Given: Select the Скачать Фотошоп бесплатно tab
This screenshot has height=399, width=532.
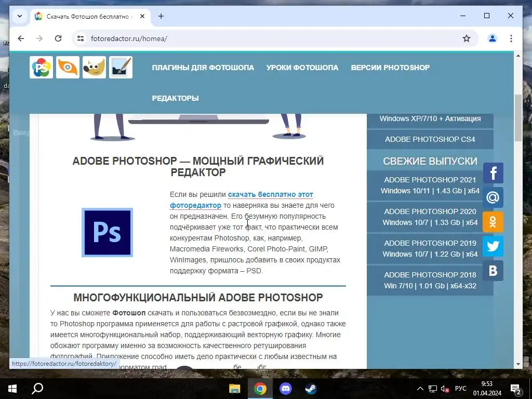Looking at the screenshot, I should [x=90, y=16].
